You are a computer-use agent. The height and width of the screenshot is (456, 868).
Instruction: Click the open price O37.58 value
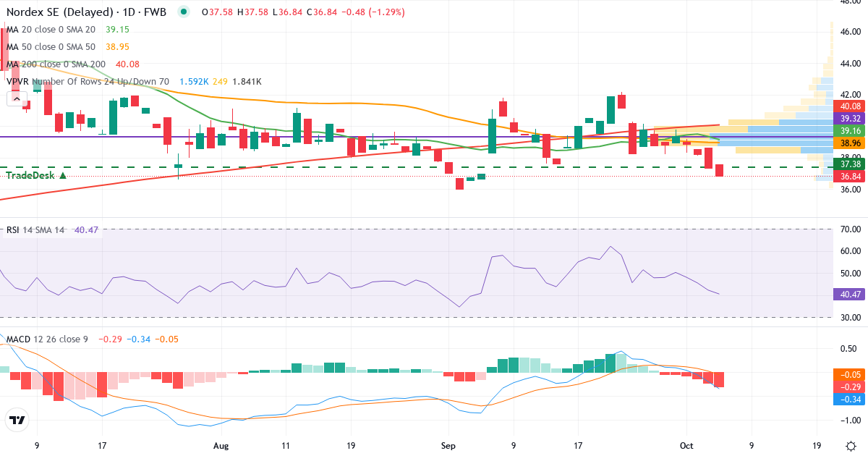click(x=218, y=12)
